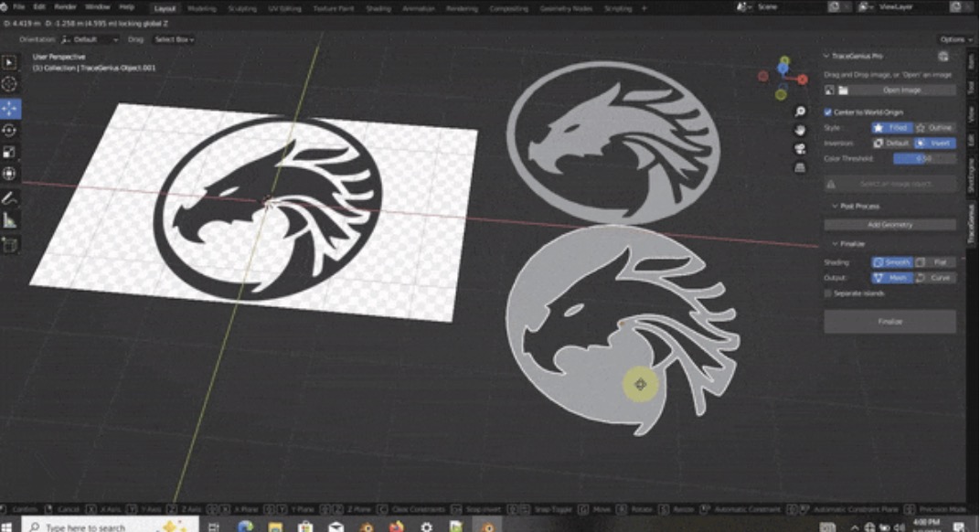Open the TraceGenius vertical sidebar tab

click(x=971, y=224)
